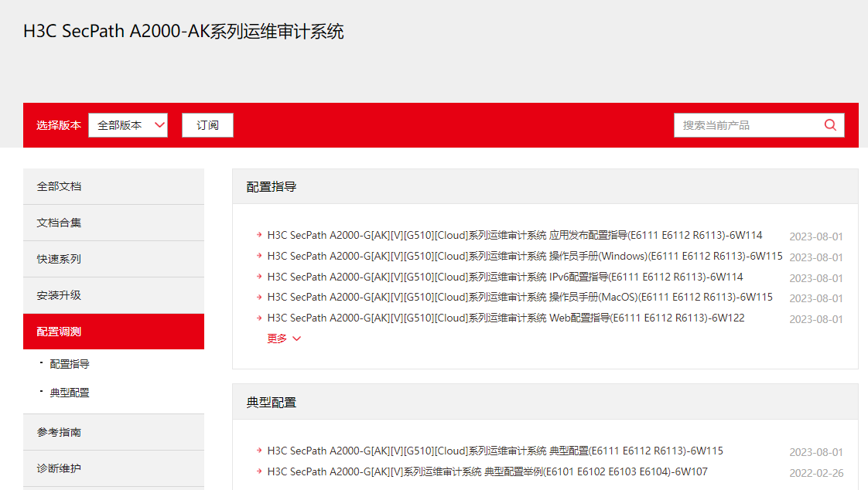Open the 操作员手册(MacOS) 6W115 document

pos(520,297)
